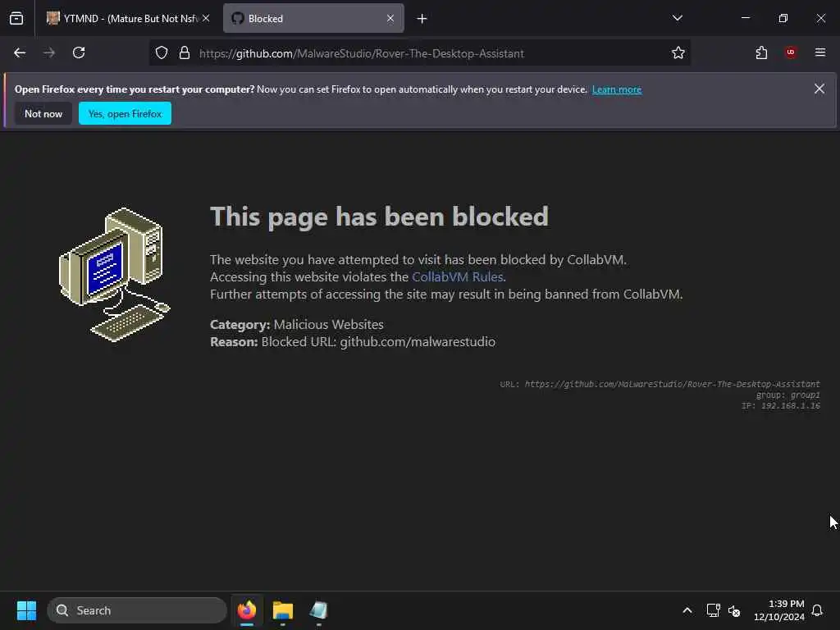Open Learn more link in notification
The width and height of the screenshot is (840, 630).
(617, 89)
